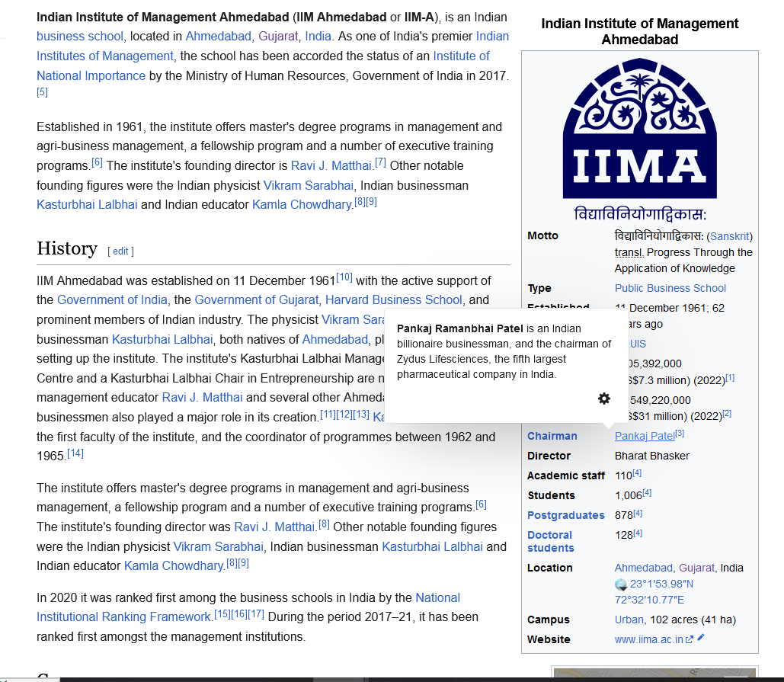Click the globe icon beside the coordinates
The width and height of the screenshot is (784, 682).
click(x=620, y=584)
